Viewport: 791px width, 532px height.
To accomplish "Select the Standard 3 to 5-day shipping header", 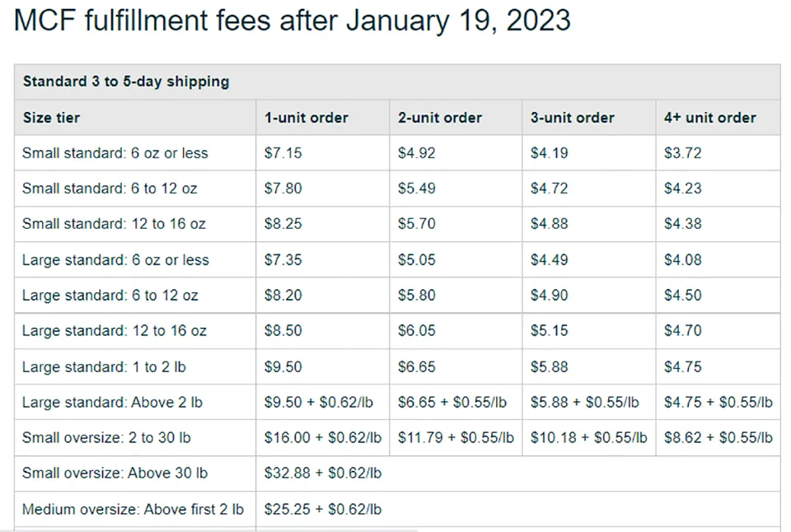I will (126, 82).
